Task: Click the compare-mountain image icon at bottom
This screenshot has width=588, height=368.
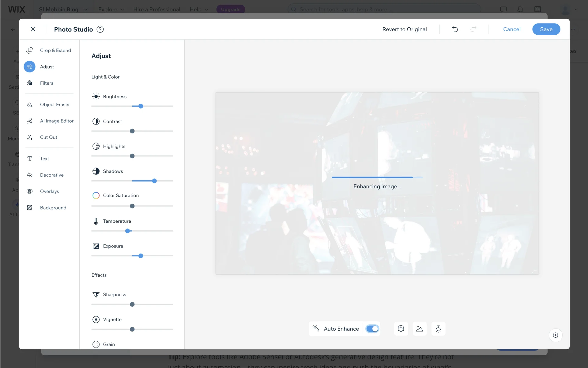Action: coord(420,329)
